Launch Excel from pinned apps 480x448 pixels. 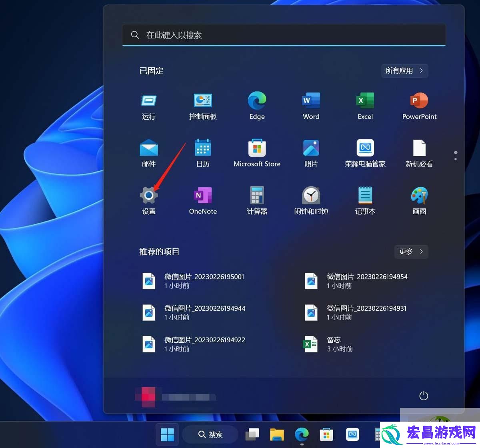[x=365, y=106]
